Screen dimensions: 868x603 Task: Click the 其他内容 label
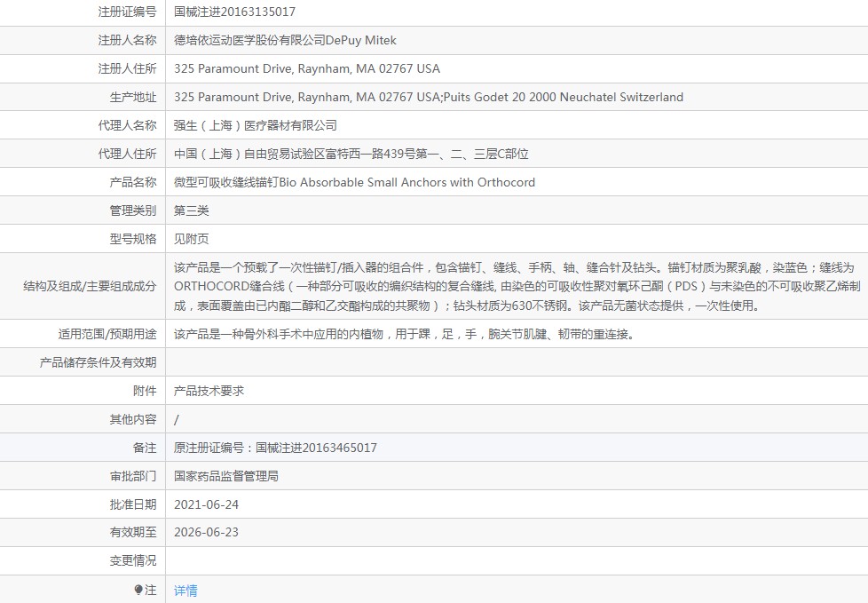click(x=133, y=419)
